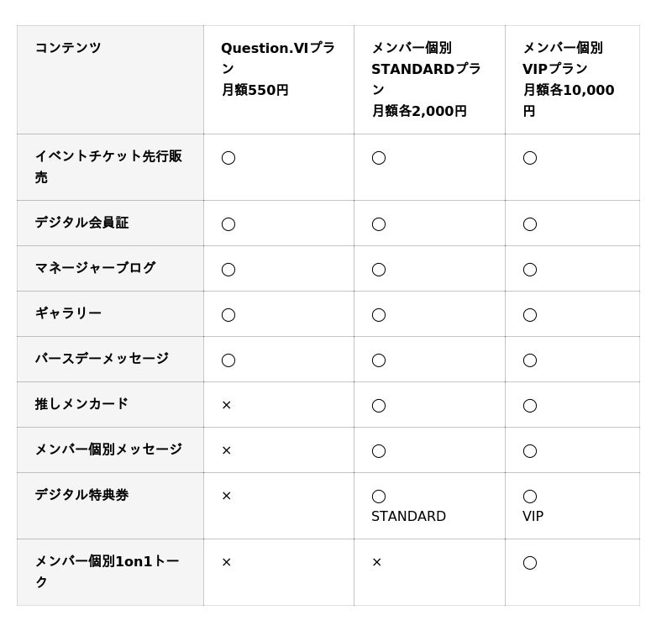Viewport: 672px width, 631px height.
Task: Click STANDARD plan circle for ギャラリー
Action: coord(379,315)
